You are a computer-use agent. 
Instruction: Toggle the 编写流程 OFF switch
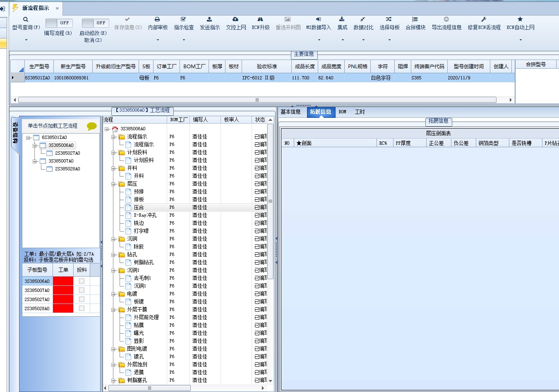59,23
